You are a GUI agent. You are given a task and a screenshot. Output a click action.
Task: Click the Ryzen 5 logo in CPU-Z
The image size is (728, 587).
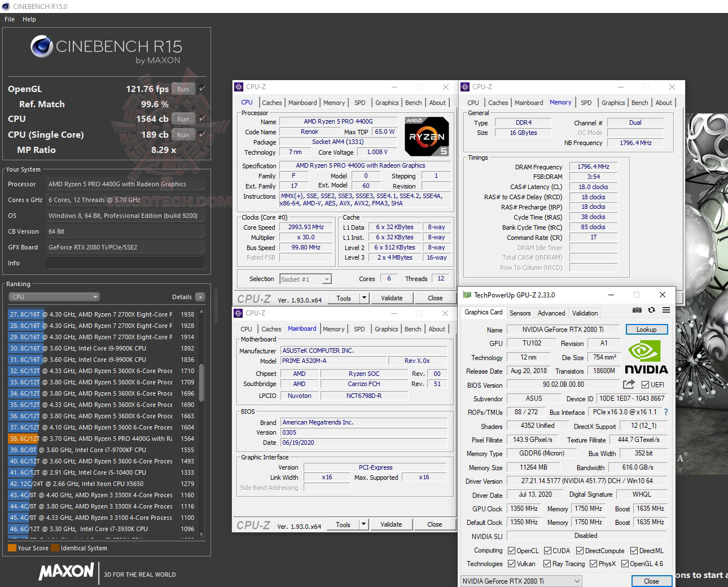coord(427,135)
